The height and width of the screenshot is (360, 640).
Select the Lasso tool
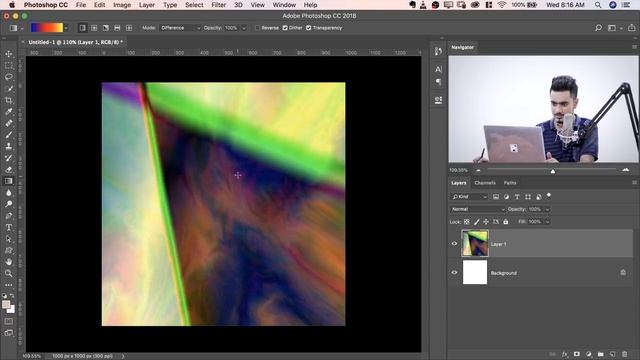tap(9, 77)
